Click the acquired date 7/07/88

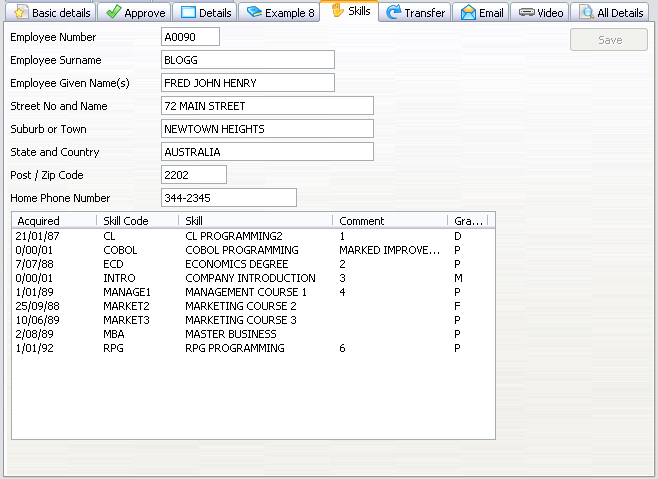[34, 264]
